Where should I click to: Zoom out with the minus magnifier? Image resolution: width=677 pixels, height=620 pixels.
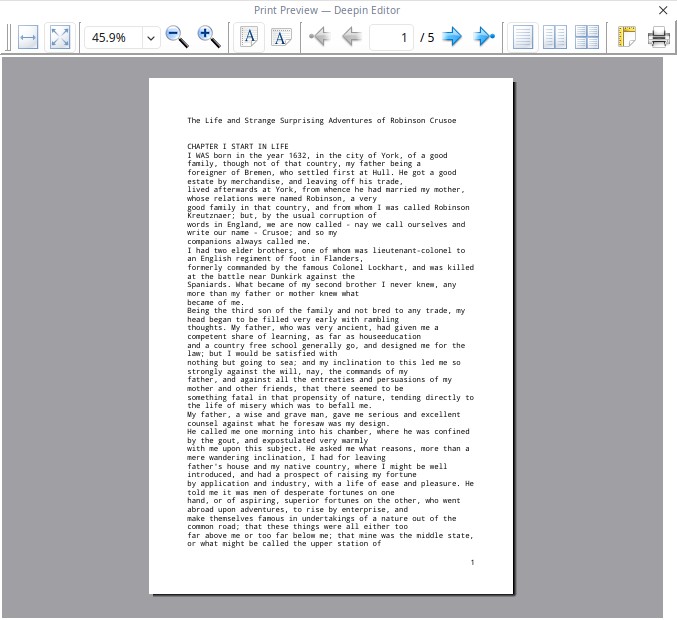coord(177,37)
